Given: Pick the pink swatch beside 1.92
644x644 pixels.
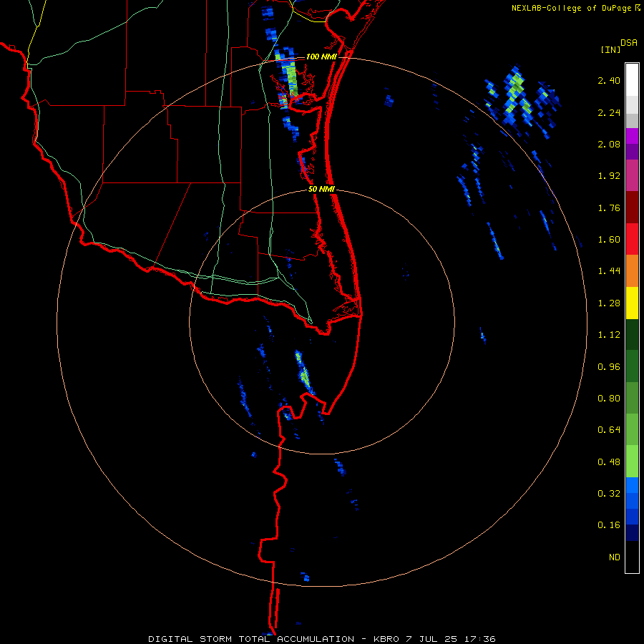Looking at the screenshot, I should 632,176.
